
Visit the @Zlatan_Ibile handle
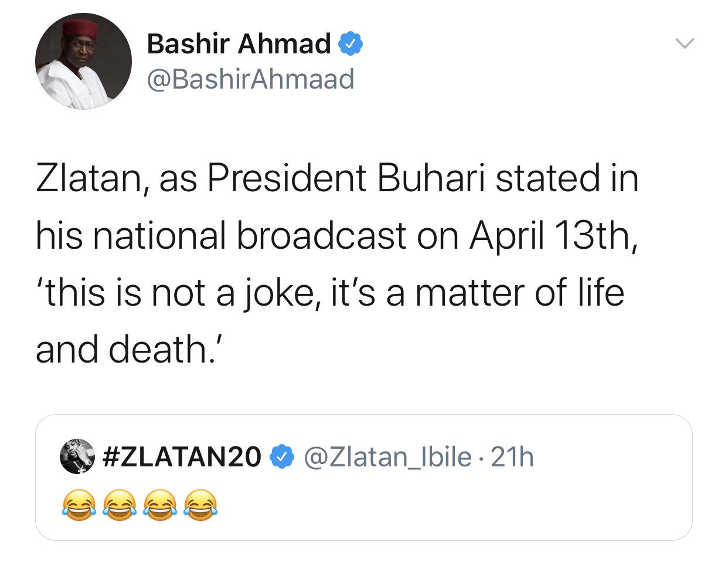[x=387, y=457]
